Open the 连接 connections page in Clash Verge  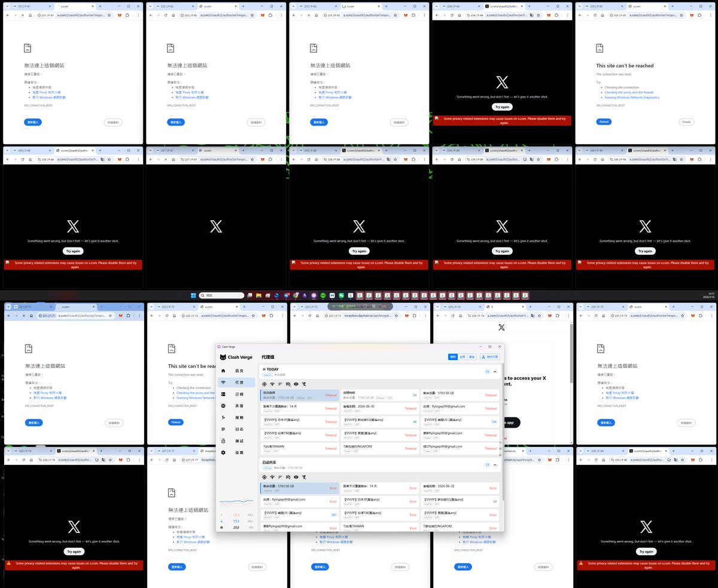tap(238, 406)
